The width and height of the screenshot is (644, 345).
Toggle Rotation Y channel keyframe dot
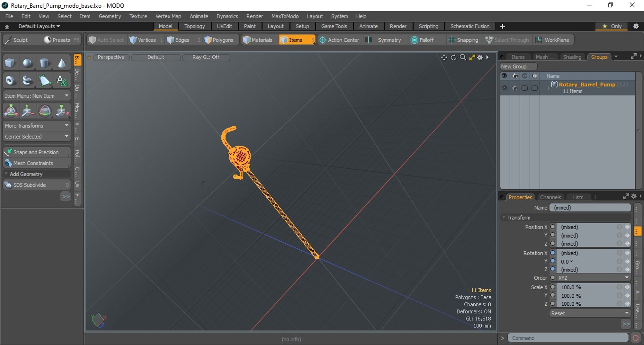pos(553,261)
